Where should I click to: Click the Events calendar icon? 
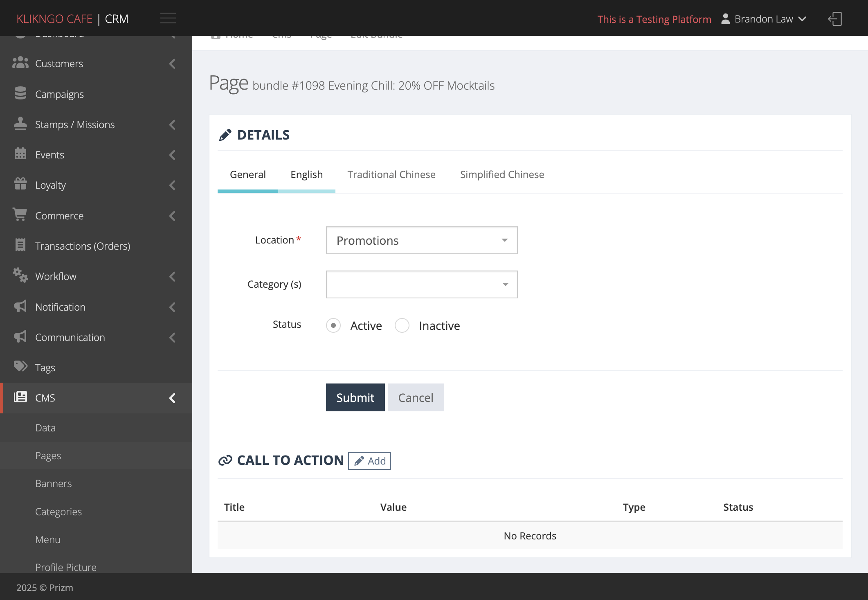[x=20, y=154]
